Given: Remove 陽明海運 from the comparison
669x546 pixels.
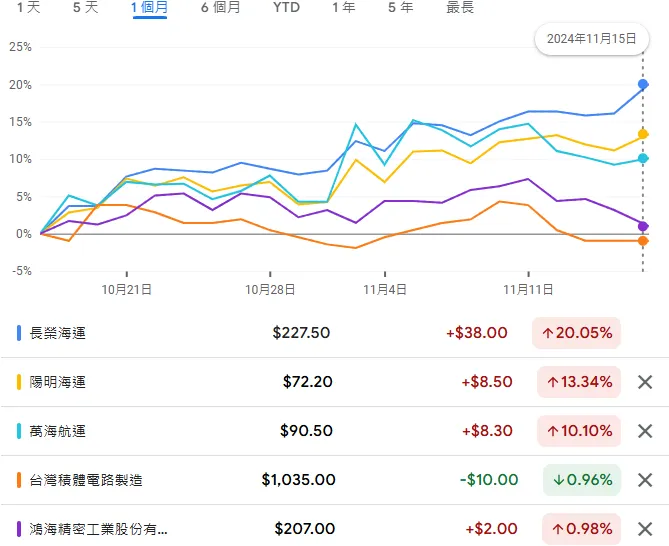Looking at the screenshot, I should (645, 382).
